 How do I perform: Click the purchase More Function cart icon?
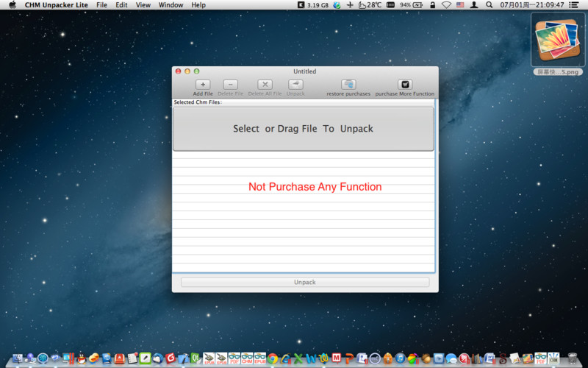pyautogui.click(x=405, y=85)
